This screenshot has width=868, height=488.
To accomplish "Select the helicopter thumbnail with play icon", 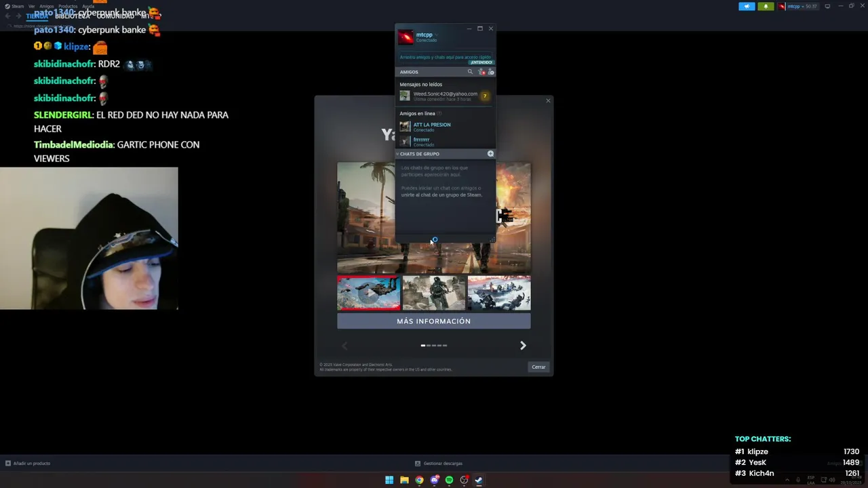I will pos(369,293).
